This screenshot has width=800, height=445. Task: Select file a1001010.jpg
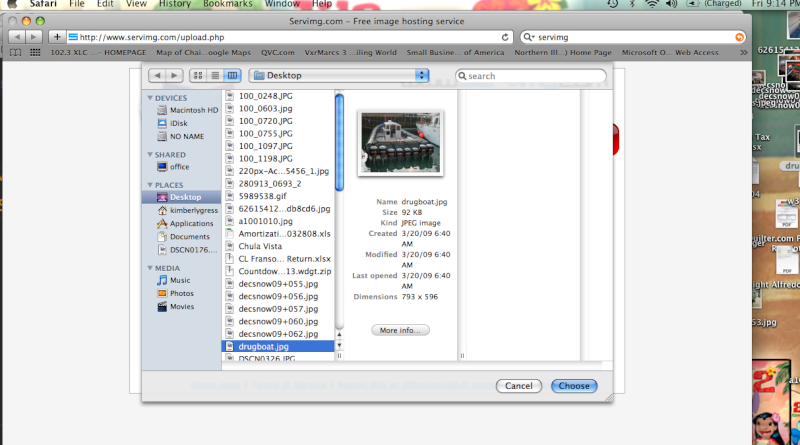[279, 221]
